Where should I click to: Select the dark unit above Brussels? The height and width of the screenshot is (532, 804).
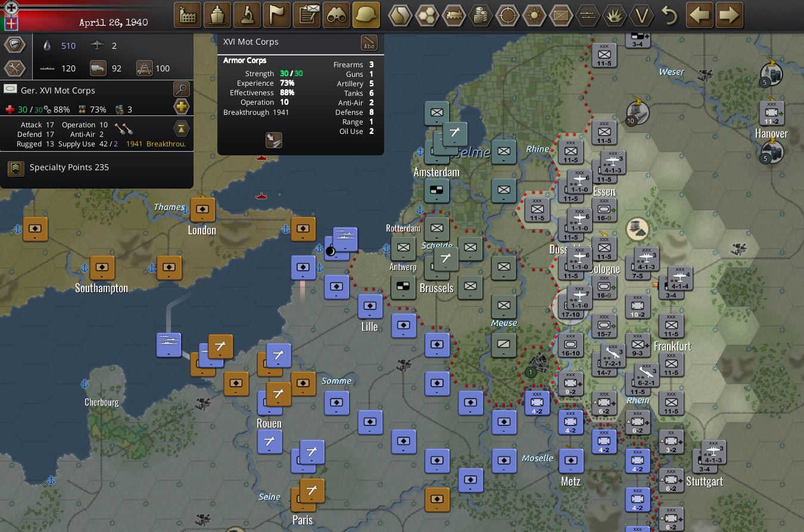pyautogui.click(x=445, y=259)
